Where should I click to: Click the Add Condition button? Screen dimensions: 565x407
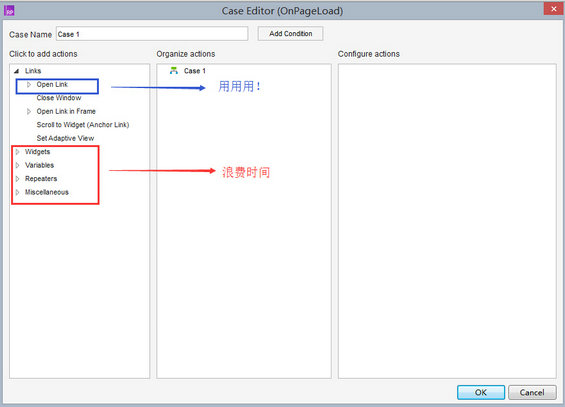(x=290, y=33)
